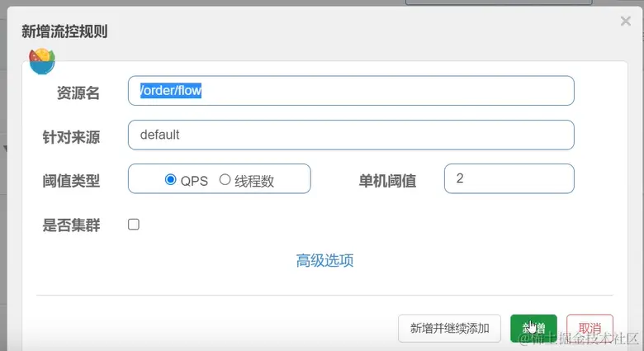Screen dimensions: 644x351
Task: Tick the 是否集群 checkbox
Action: click(x=134, y=225)
